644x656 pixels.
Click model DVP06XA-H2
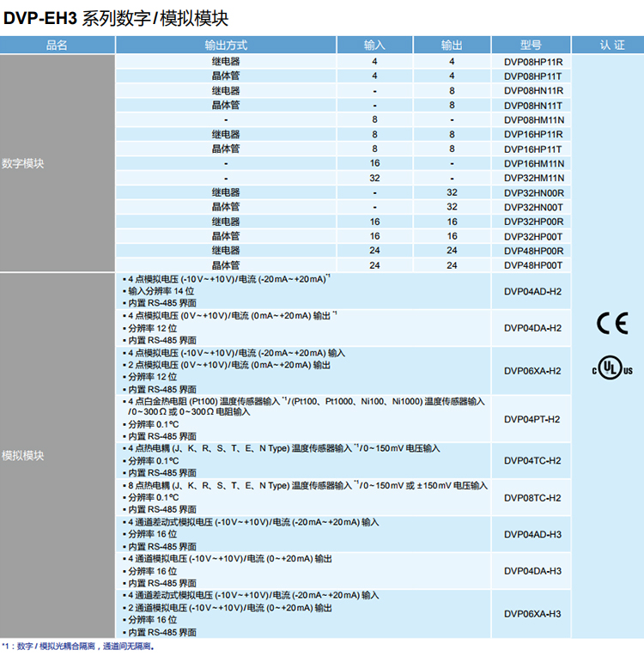(532, 371)
